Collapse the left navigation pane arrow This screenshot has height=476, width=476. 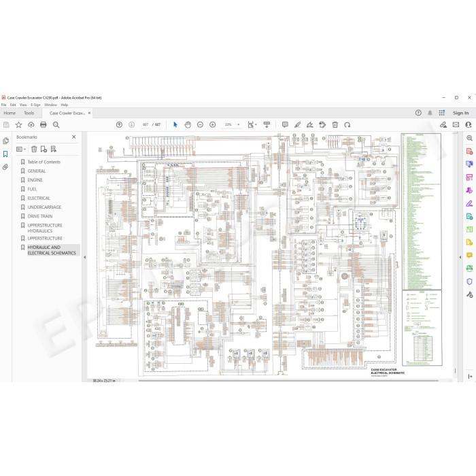click(x=85, y=257)
